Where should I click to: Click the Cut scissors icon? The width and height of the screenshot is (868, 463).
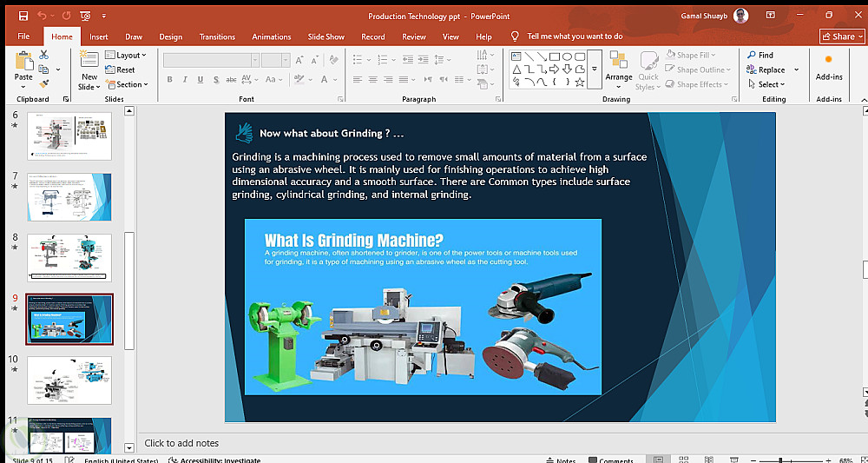[x=43, y=55]
